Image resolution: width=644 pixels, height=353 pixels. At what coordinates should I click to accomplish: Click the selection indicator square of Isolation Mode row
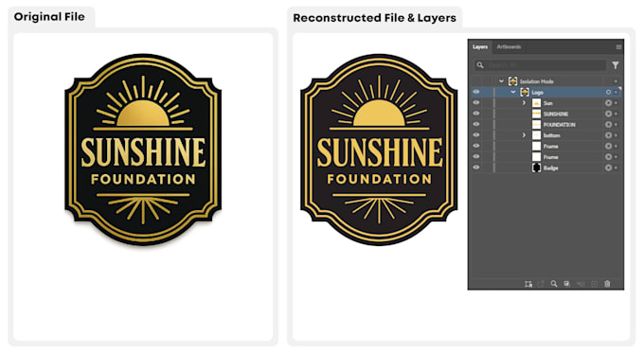[616, 81]
